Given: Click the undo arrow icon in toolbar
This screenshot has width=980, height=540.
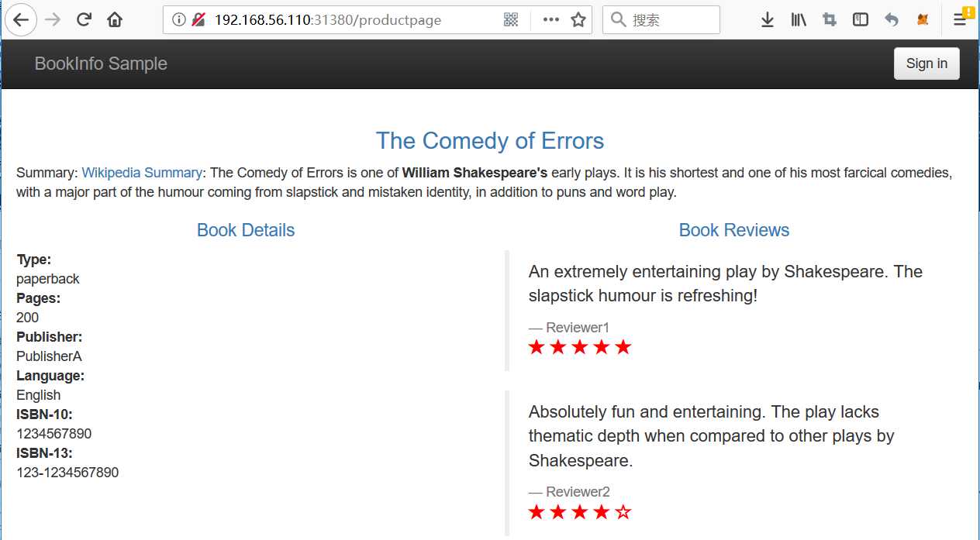Looking at the screenshot, I should [892, 19].
